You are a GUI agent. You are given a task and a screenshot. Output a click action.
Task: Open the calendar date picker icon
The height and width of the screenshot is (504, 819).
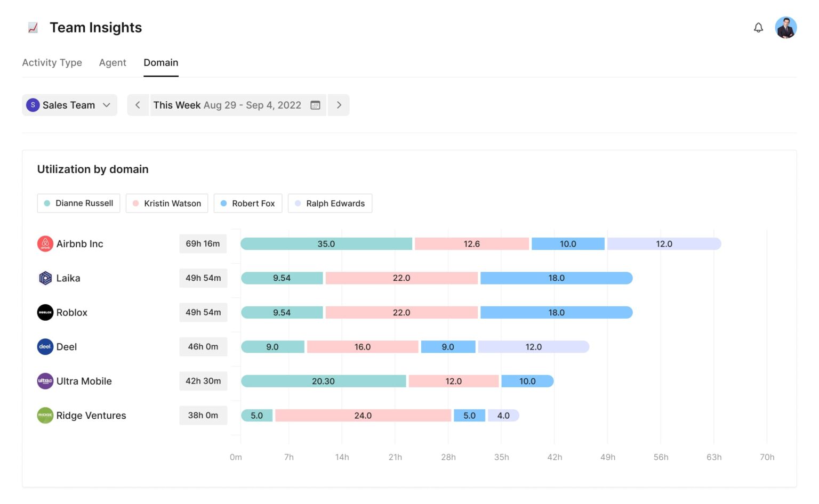click(315, 105)
